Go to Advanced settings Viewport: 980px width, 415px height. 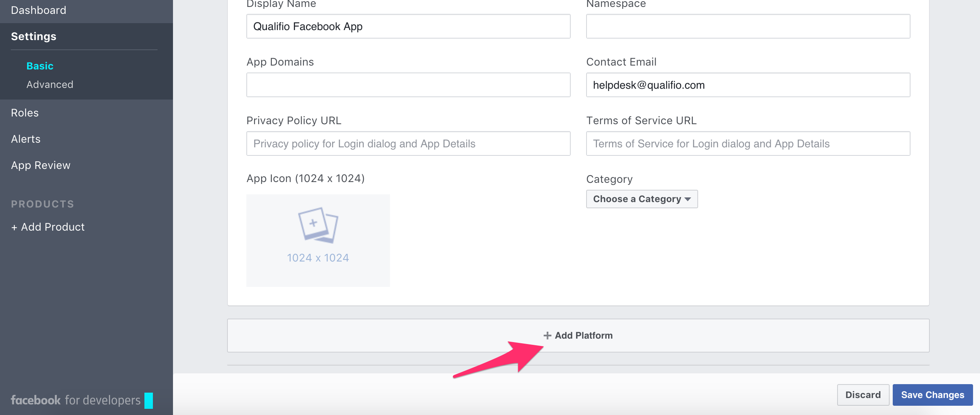50,84
